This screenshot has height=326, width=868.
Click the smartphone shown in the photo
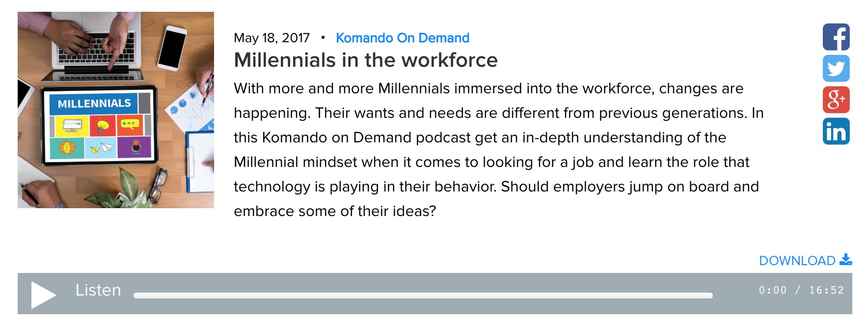[x=172, y=48]
